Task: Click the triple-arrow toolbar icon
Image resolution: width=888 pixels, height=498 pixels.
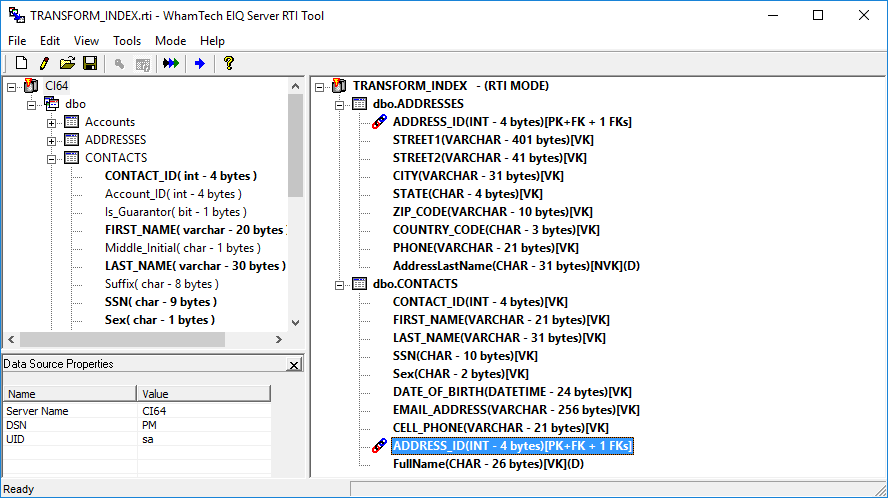Action: (x=171, y=63)
